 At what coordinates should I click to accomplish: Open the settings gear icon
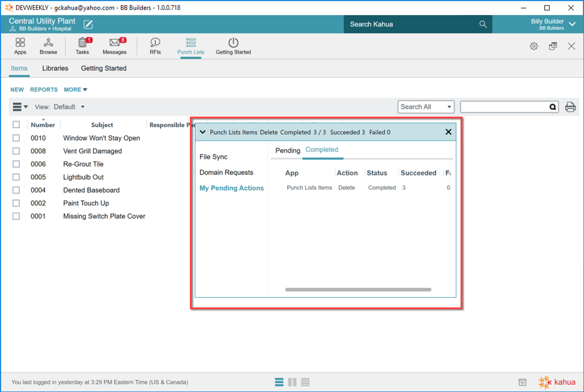click(534, 46)
